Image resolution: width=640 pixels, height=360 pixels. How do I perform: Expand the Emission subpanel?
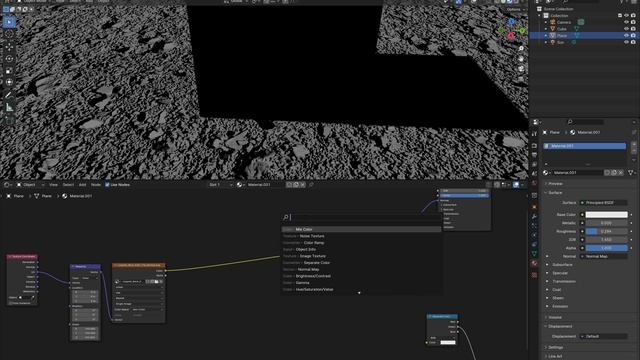tap(560, 306)
